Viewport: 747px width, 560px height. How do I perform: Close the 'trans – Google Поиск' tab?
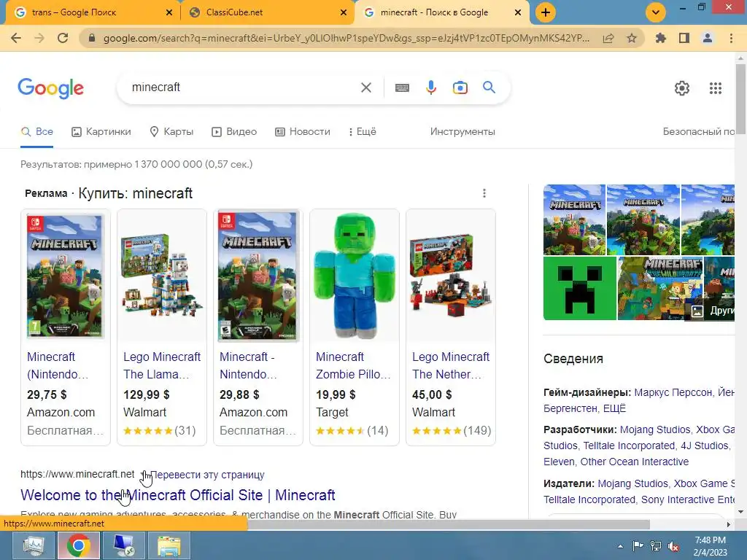(x=169, y=12)
